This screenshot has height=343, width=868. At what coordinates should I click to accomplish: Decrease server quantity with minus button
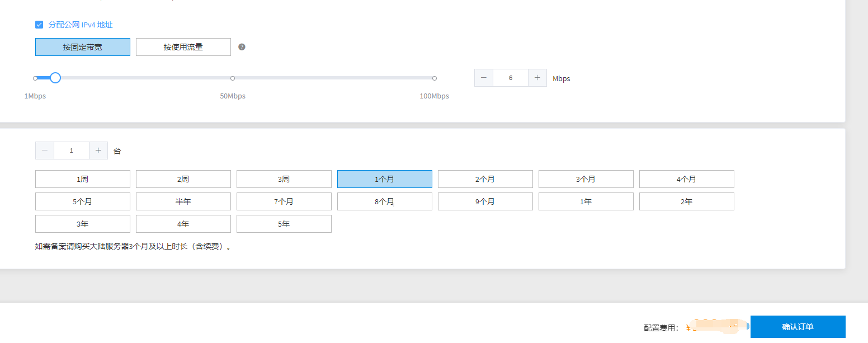point(45,151)
